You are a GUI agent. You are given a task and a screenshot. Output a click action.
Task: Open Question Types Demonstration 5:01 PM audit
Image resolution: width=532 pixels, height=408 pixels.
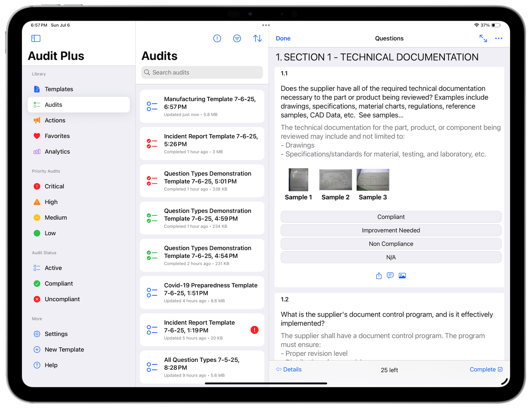[202, 181]
